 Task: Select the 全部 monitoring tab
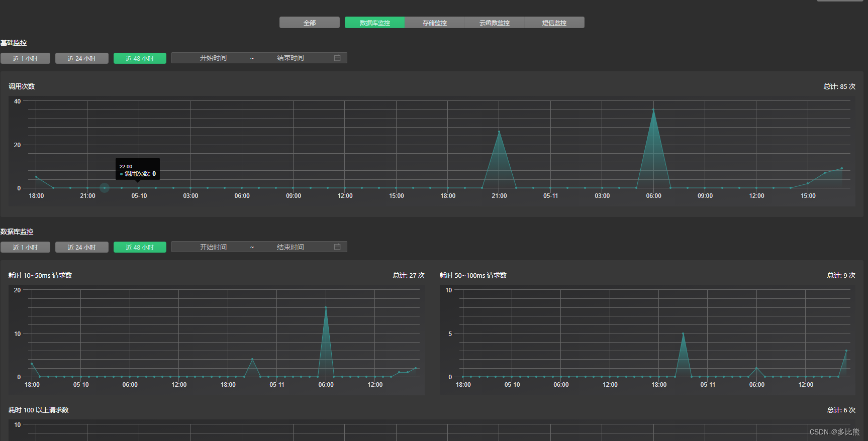(310, 23)
